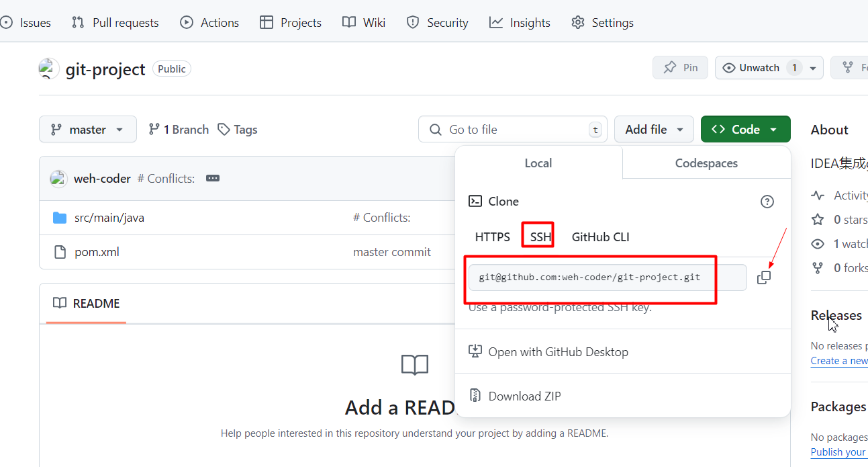Viewport: 868px width, 467px height.
Task: Focus the Go to file search field
Action: [x=513, y=130]
